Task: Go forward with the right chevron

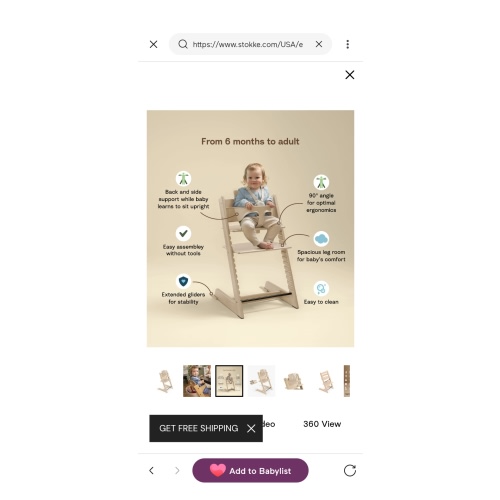Action: 177,470
